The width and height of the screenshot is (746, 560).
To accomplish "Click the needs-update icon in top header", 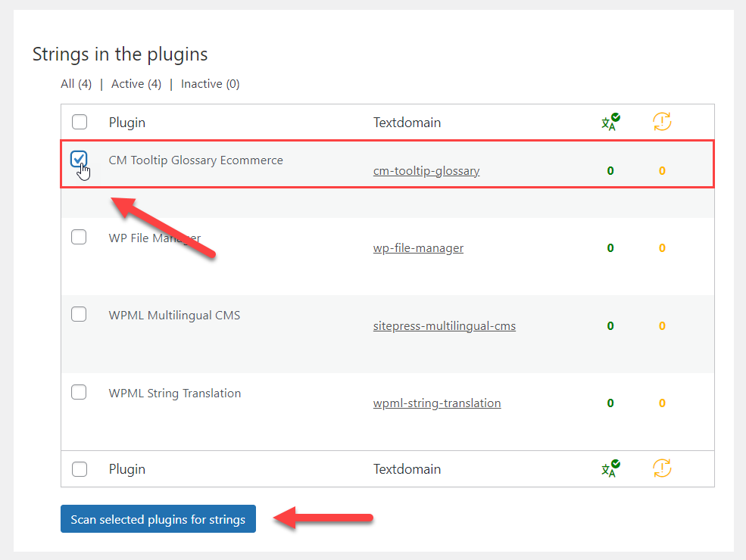I will [662, 122].
